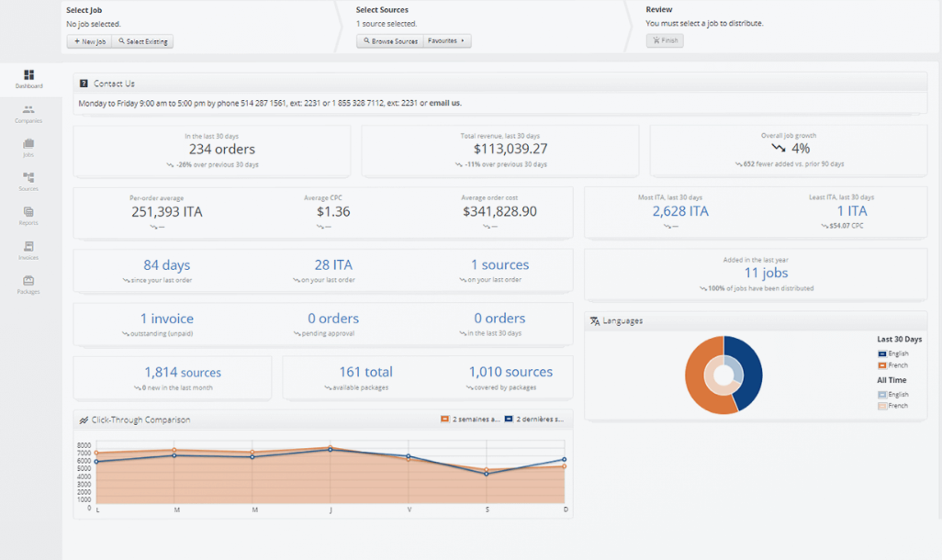
Task: Click the Select Existing button
Action: (x=142, y=41)
